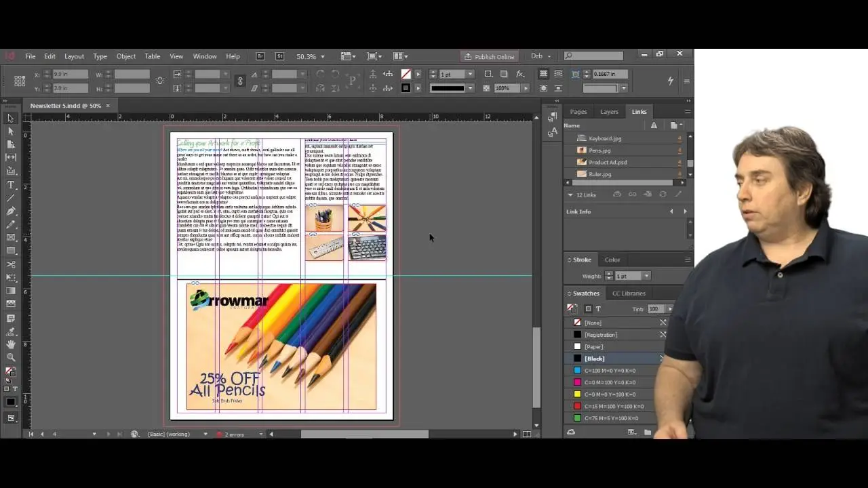Toggle status column sort warning icon
This screenshot has width=868, height=488.
[x=654, y=125]
